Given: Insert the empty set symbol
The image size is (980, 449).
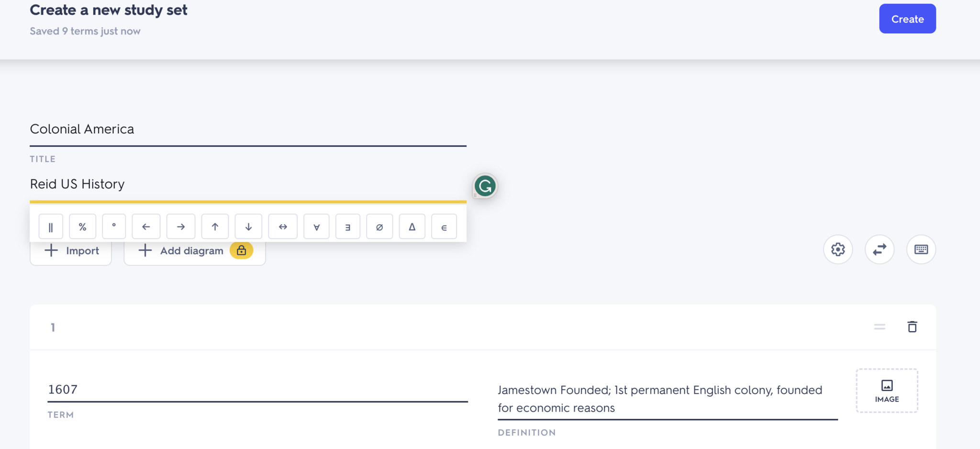Looking at the screenshot, I should click(379, 226).
